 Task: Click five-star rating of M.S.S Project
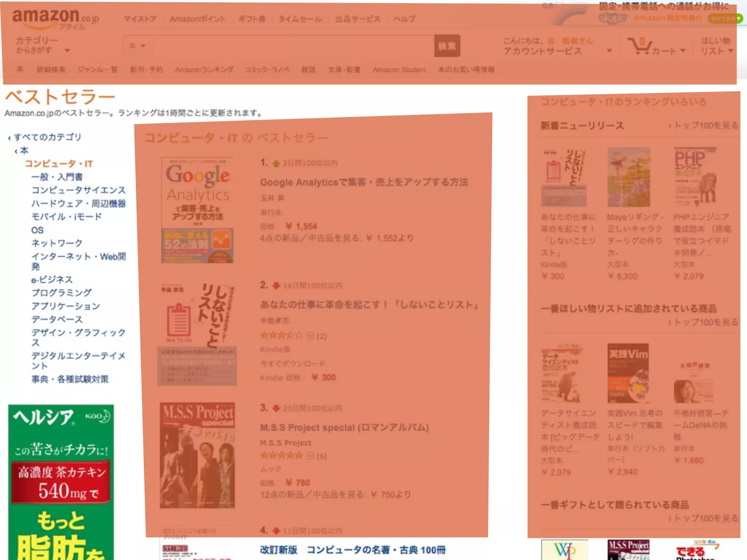[x=281, y=455]
